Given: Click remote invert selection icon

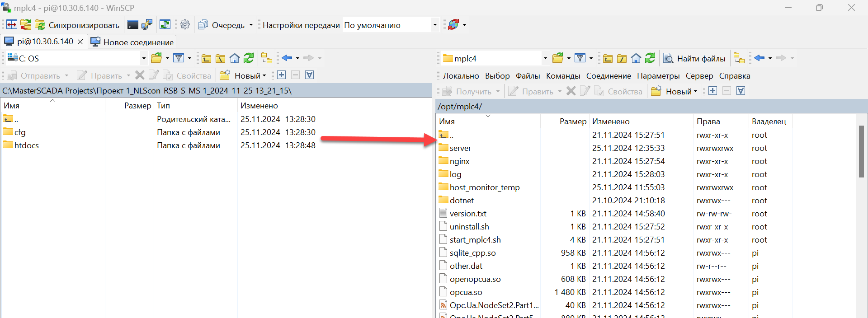Looking at the screenshot, I should tap(741, 91).
